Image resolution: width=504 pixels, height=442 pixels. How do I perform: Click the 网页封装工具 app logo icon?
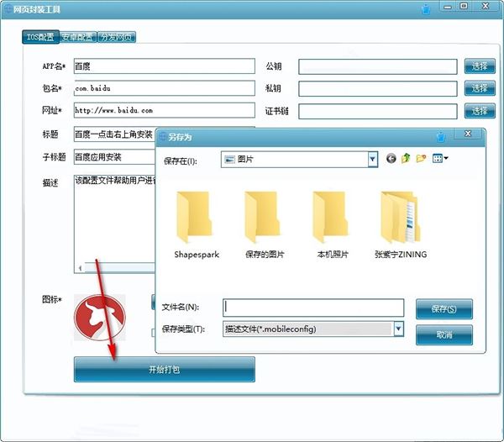pos(8,8)
